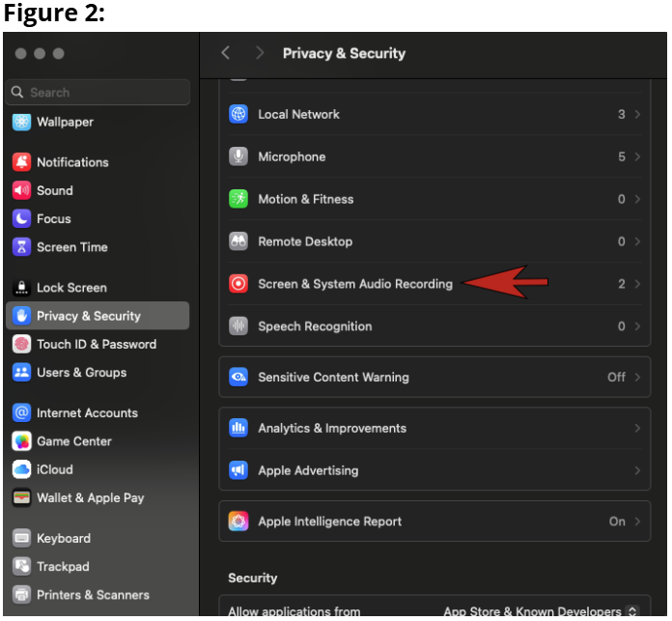Open Wallet & Apple Pay settings
Image resolution: width=672 pixels, height=621 pixels.
click(x=90, y=498)
